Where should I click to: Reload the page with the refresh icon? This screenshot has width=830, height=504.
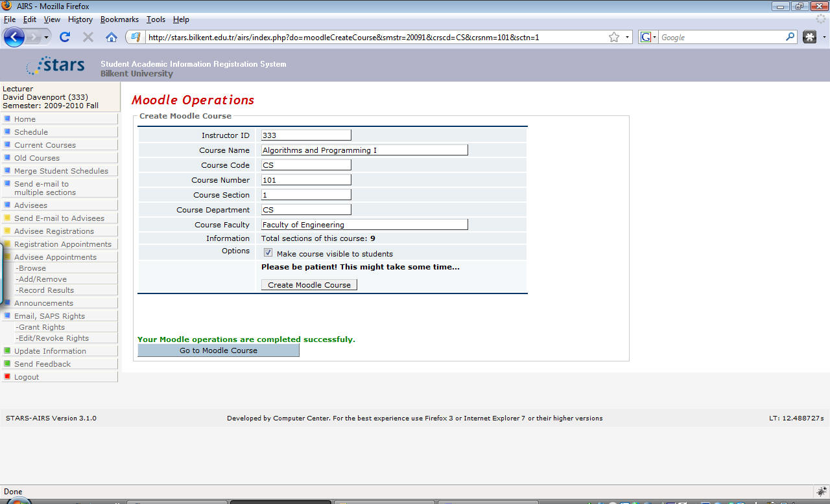tap(65, 37)
